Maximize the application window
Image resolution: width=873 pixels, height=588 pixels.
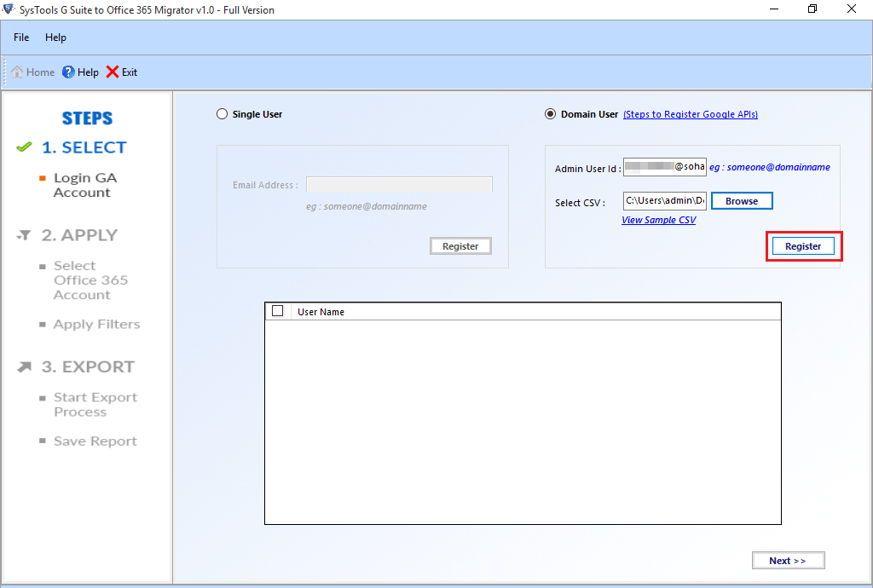click(x=812, y=9)
